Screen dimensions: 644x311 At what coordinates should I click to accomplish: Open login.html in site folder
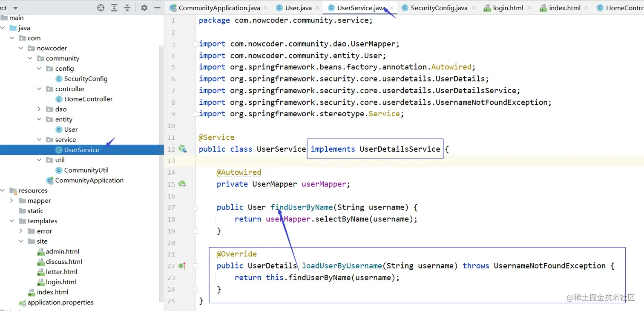coord(61,282)
